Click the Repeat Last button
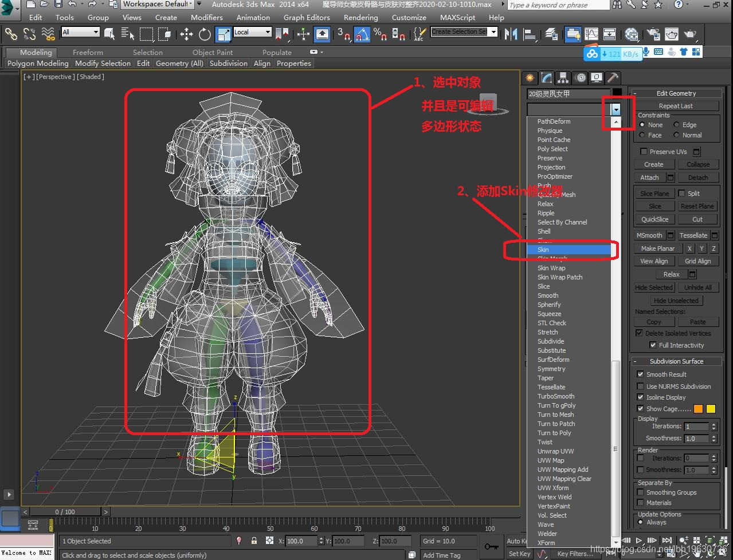 (x=676, y=106)
